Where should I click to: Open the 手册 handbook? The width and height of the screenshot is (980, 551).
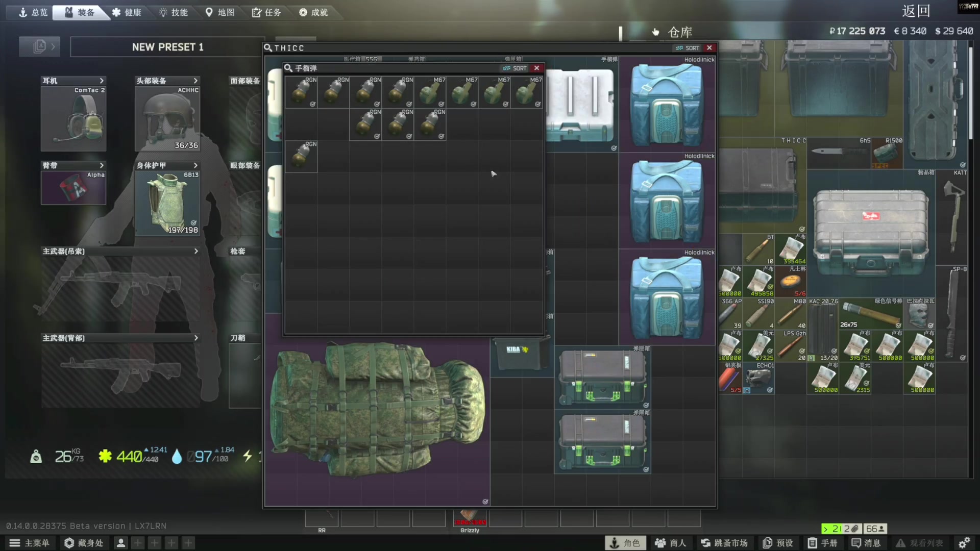tap(823, 543)
